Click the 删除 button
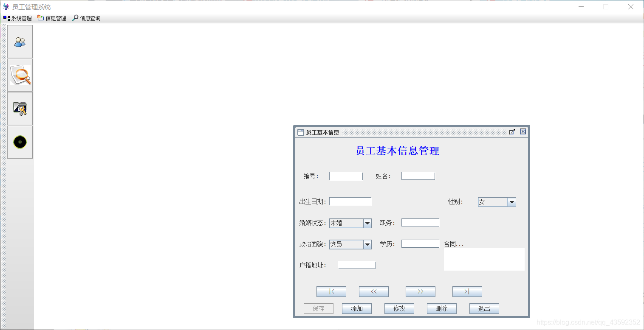The width and height of the screenshot is (644, 330). click(x=442, y=309)
